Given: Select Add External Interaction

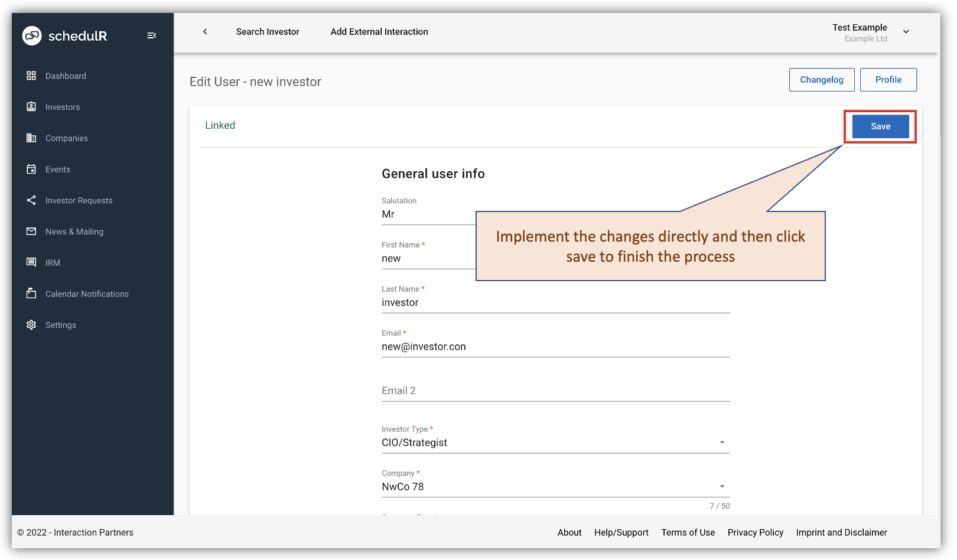Looking at the screenshot, I should coord(379,32).
